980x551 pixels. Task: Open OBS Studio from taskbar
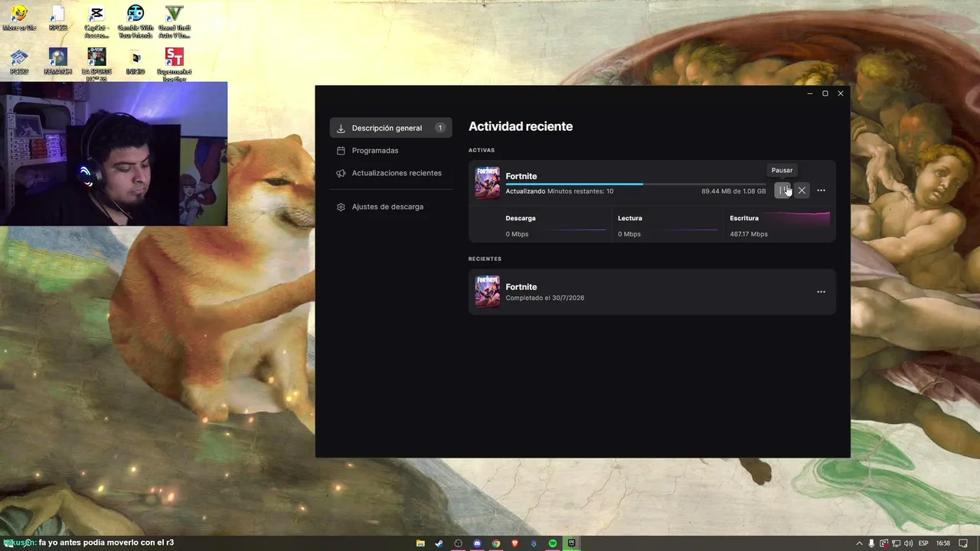click(x=458, y=543)
